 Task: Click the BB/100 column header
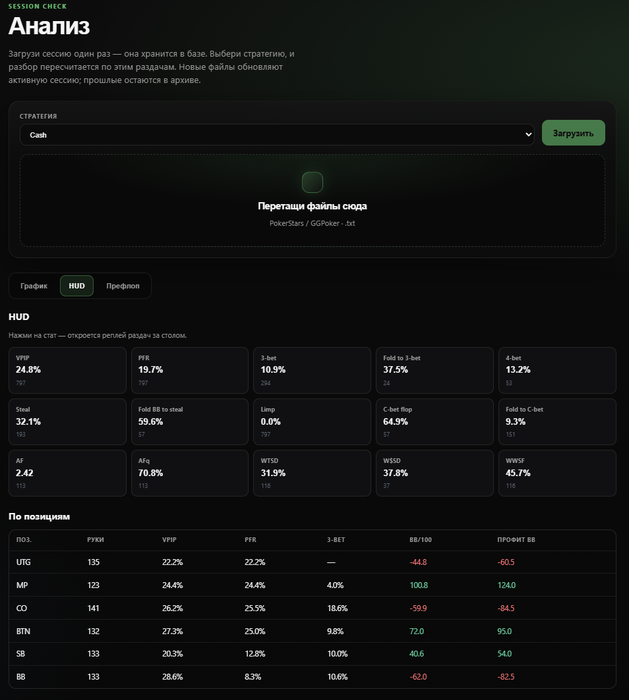pos(421,540)
